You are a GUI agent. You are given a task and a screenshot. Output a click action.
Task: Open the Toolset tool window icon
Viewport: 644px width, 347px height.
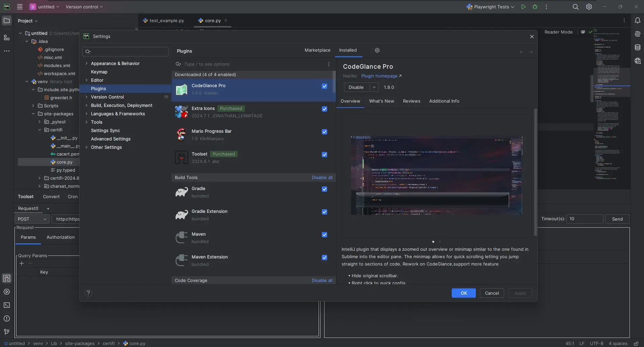point(6,278)
